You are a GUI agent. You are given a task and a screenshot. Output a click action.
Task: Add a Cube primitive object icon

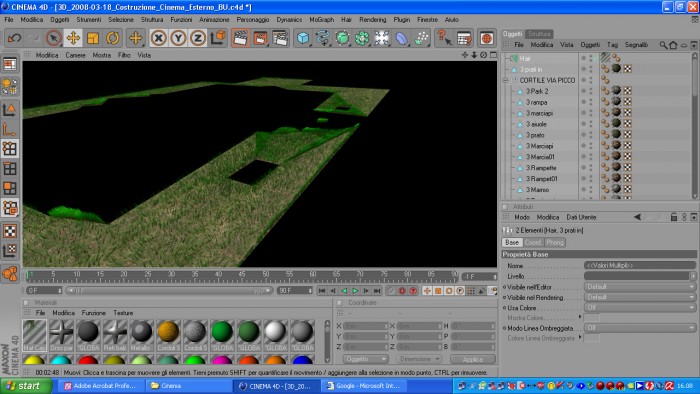(x=303, y=38)
